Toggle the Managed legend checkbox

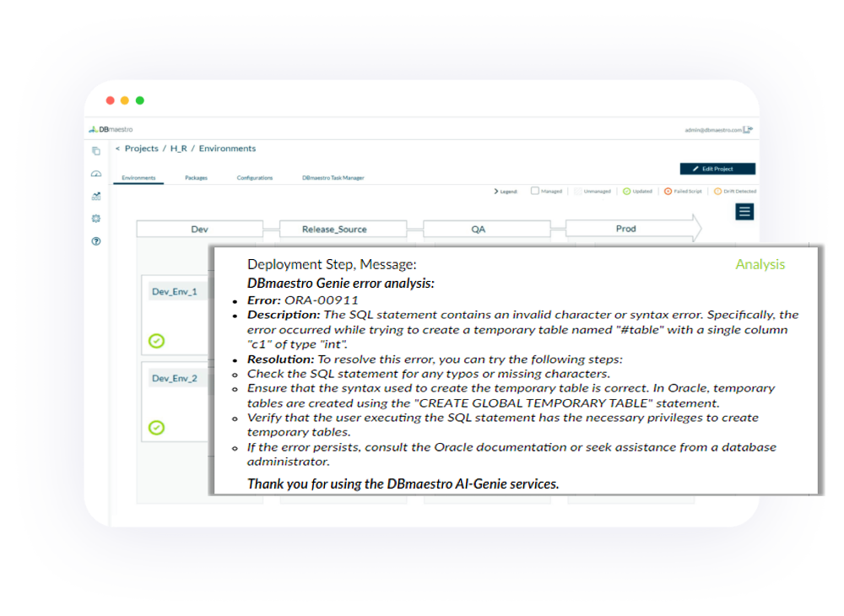pos(535,191)
